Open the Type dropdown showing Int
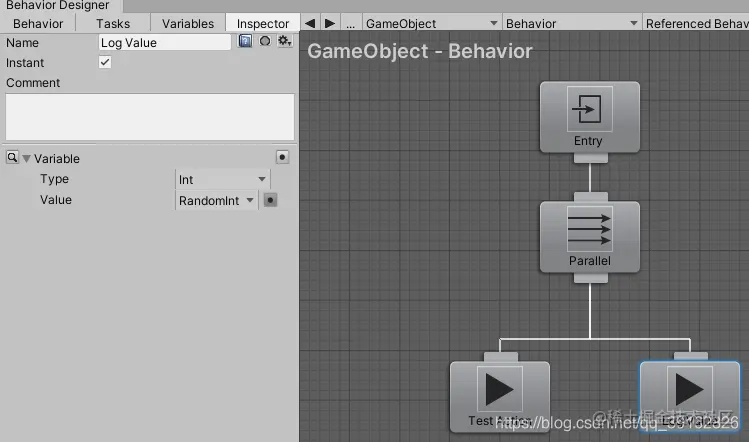The height and width of the screenshot is (442, 749). (223, 179)
